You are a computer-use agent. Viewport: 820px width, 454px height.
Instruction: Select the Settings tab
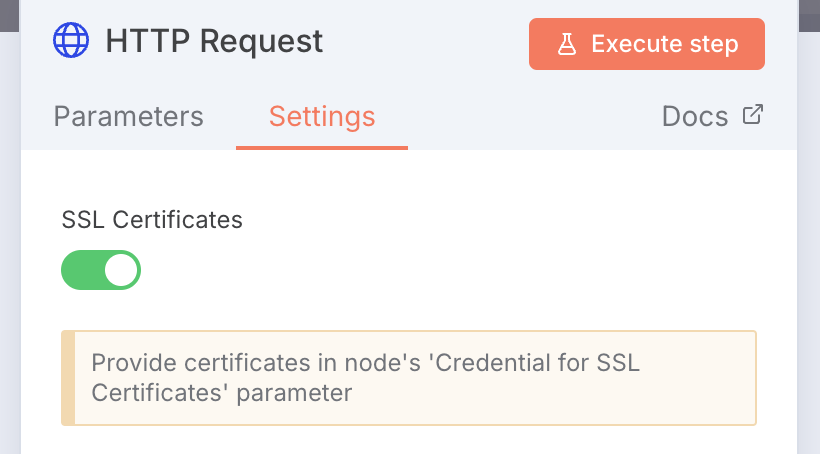pyautogui.click(x=322, y=116)
